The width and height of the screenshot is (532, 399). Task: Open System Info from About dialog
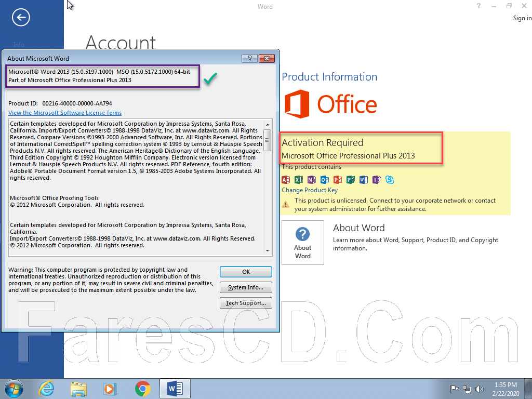point(246,287)
